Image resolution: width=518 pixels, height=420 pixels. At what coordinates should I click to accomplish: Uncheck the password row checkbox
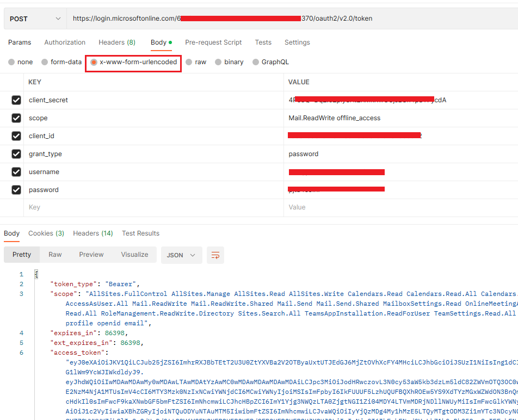16,190
